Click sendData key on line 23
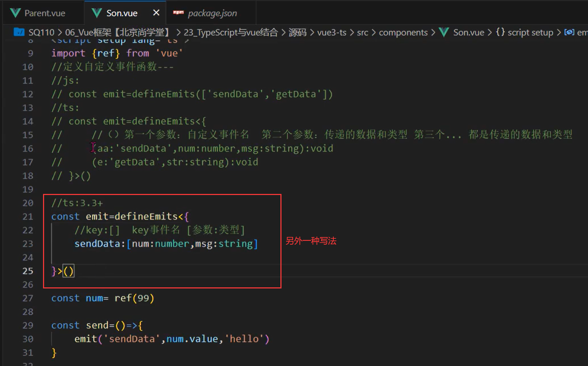The width and height of the screenshot is (588, 366). point(97,244)
